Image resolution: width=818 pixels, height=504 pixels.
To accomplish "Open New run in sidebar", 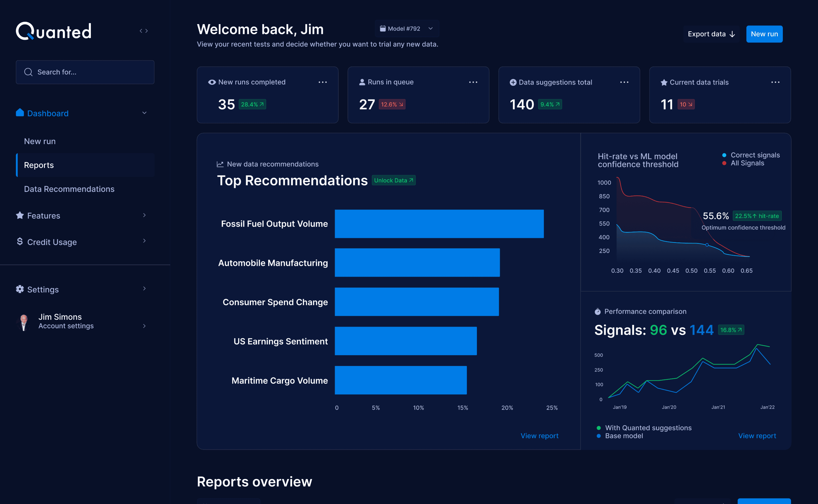I will (40, 141).
